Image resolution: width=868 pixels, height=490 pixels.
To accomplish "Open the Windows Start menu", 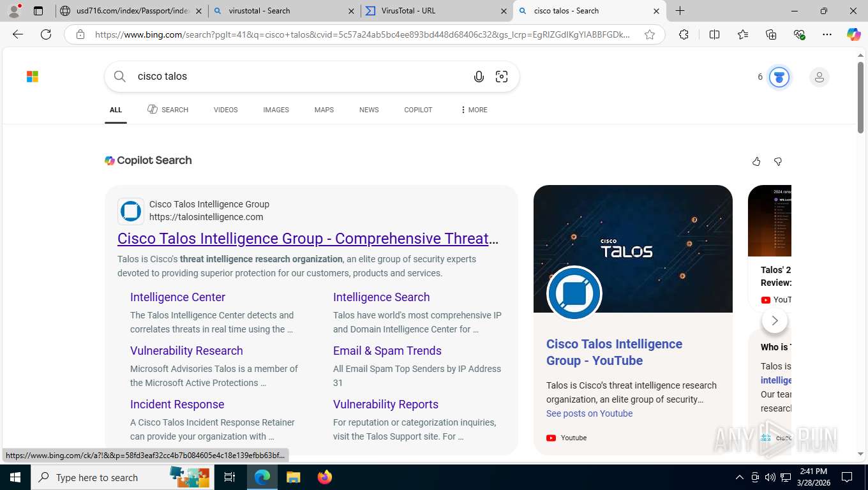I will tap(15, 477).
